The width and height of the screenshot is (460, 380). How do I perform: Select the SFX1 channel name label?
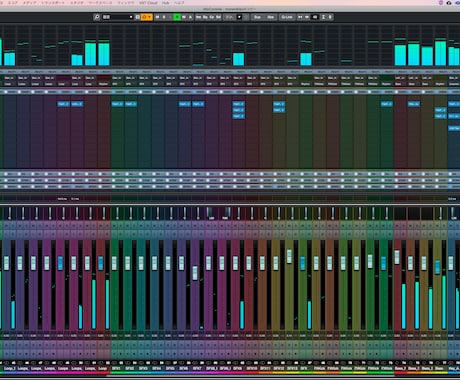[x=117, y=368]
